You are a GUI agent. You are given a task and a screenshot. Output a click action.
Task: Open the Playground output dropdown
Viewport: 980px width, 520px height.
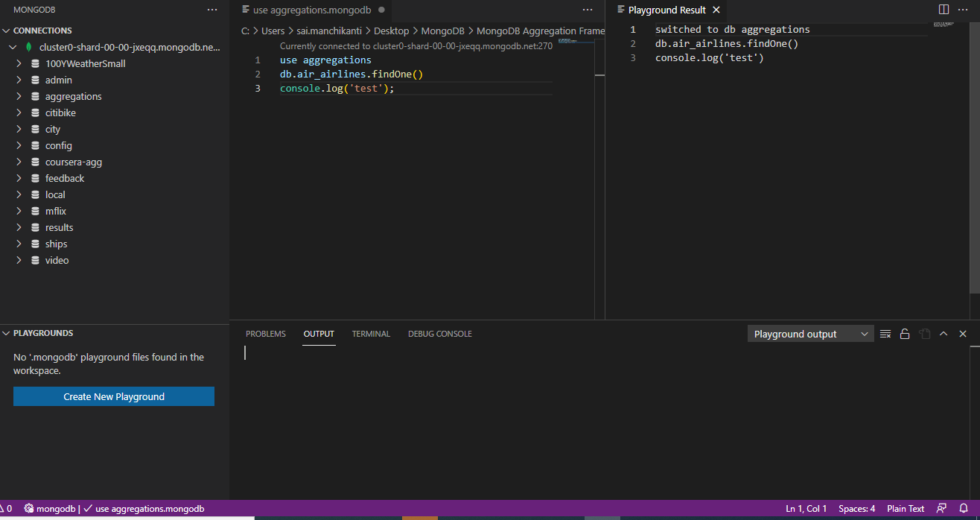coord(810,333)
